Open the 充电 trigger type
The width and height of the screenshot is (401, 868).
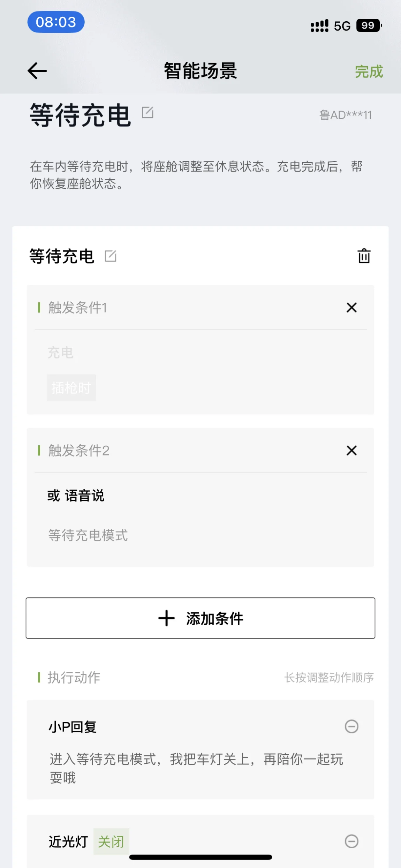pos(60,353)
